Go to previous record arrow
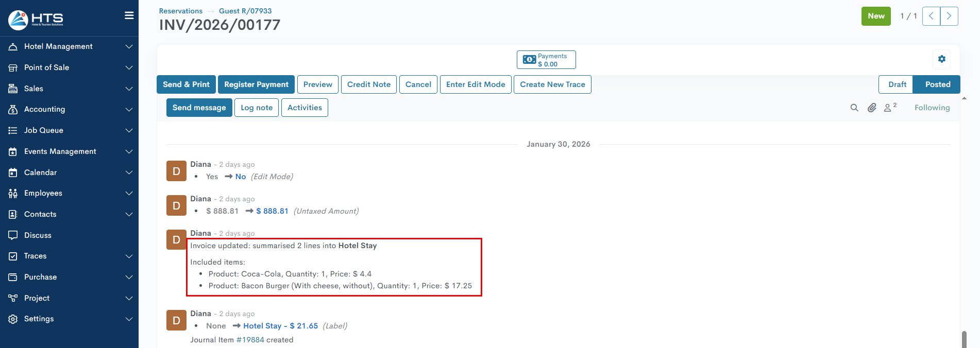Screen dimensions: 980x348 point(931,16)
